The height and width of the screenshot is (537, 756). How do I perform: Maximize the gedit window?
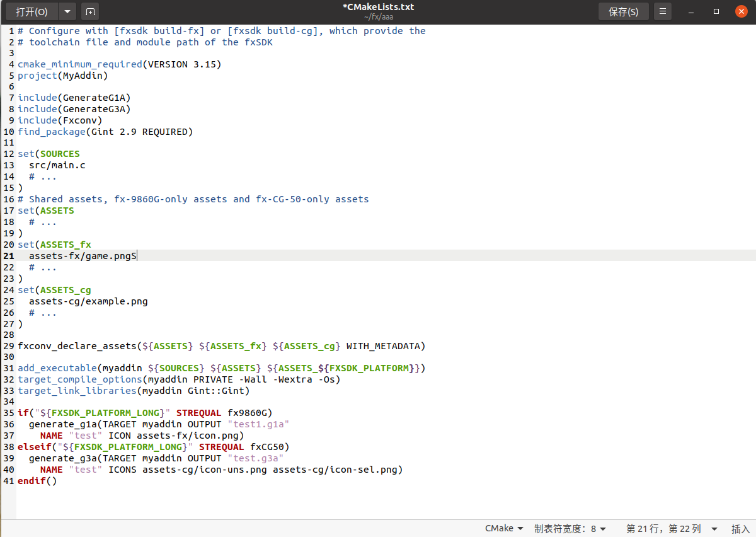[716, 11]
